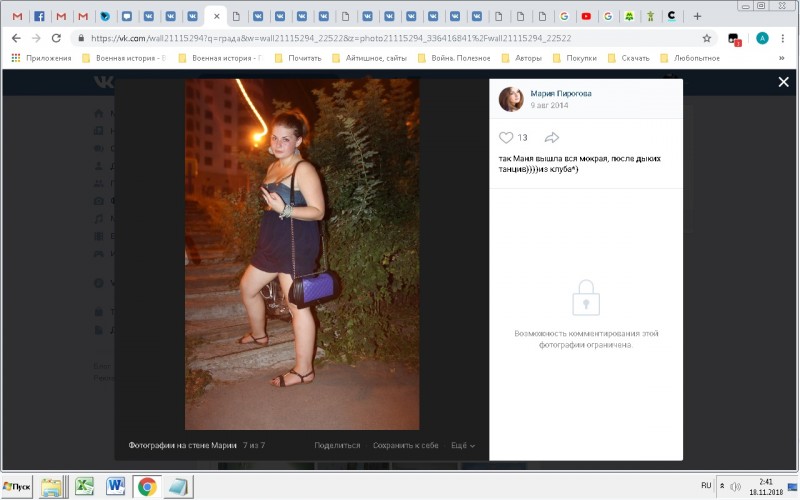This screenshot has height=500, width=800.
Task: Go back to the previous page
Action: (x=15, y=38)
